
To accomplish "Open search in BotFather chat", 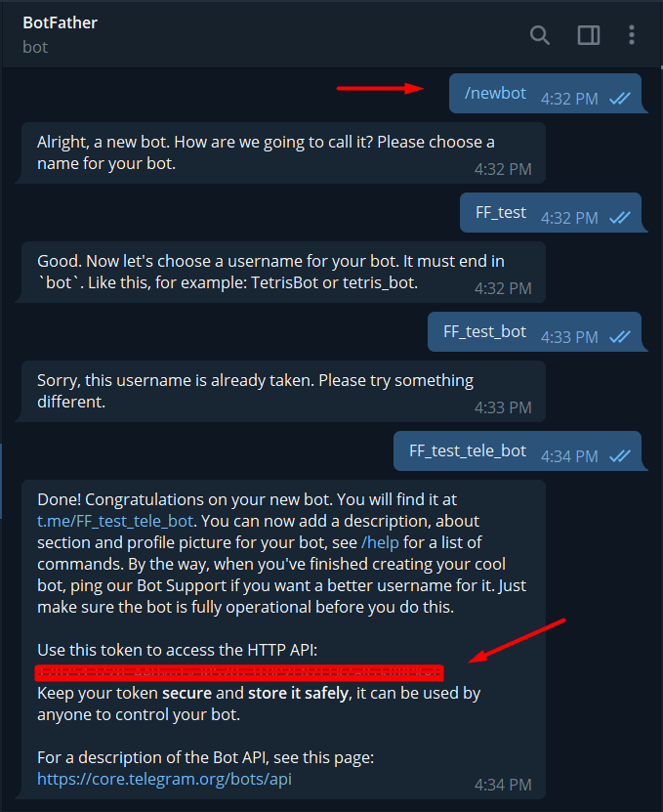I will tap(540, 35).
